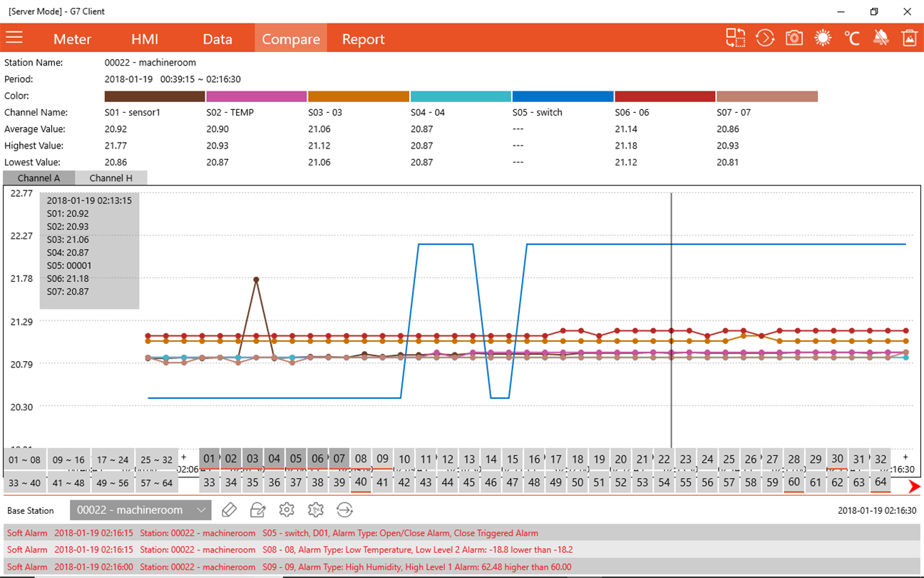Toggle channel 40 button
924x578 pixels.
[361, 482]
